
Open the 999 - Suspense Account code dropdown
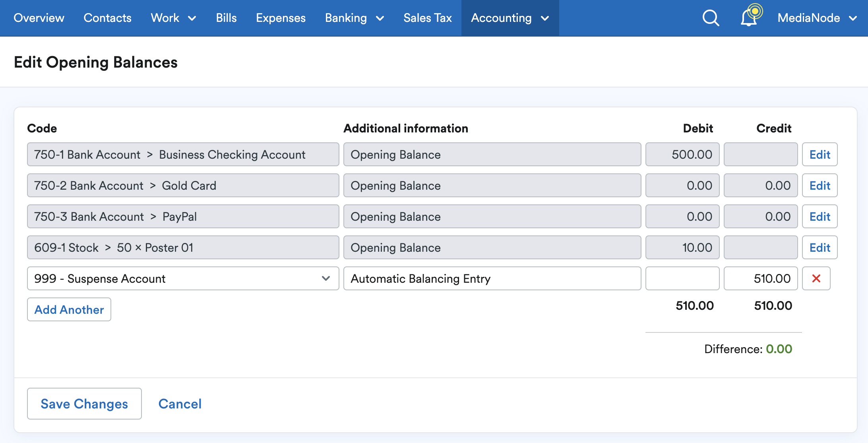click(183, 278)
